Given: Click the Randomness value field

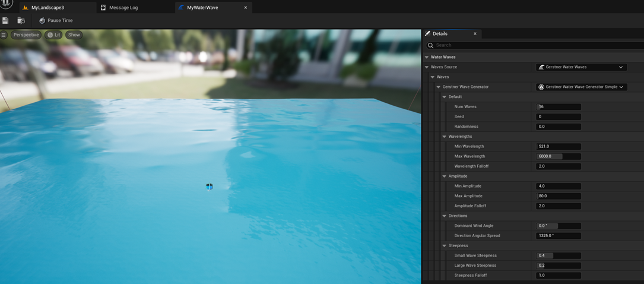Looking at the screenshot, I should click(559, 127).
